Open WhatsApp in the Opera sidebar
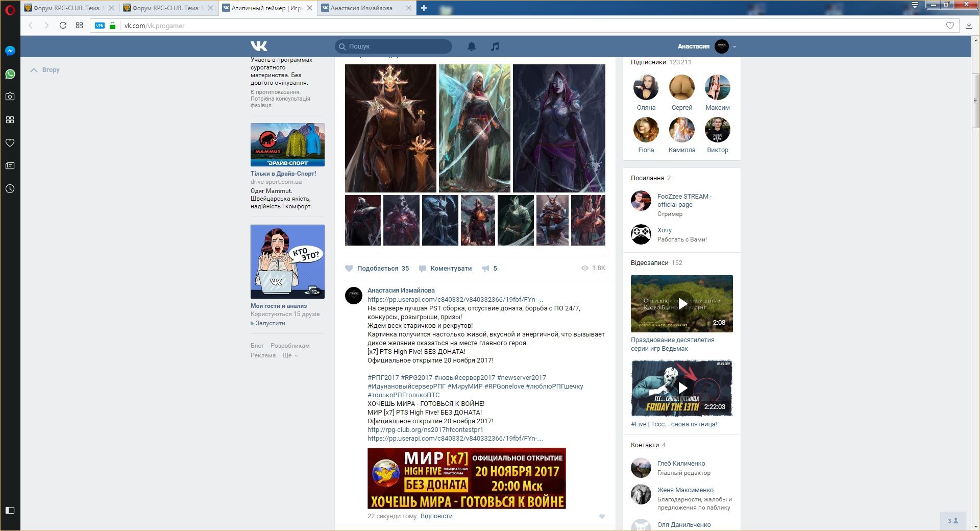 [x=10, y=74]
